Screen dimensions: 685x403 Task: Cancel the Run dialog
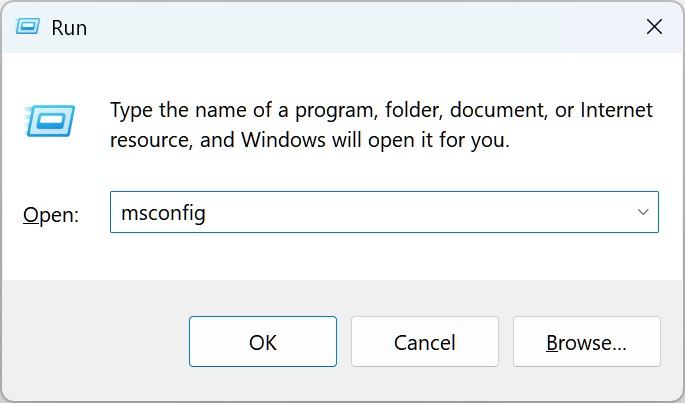[425, 341]
